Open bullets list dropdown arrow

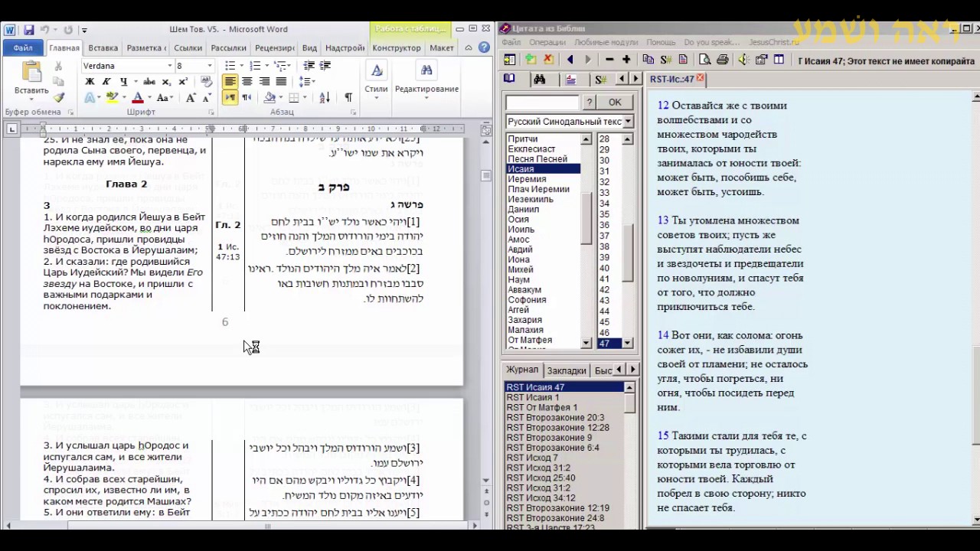pyautogui.click(x=241, y=66)
